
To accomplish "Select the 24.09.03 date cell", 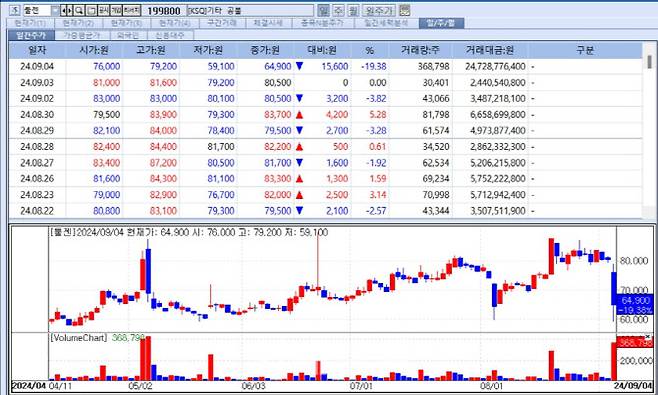I will point(37,83).
